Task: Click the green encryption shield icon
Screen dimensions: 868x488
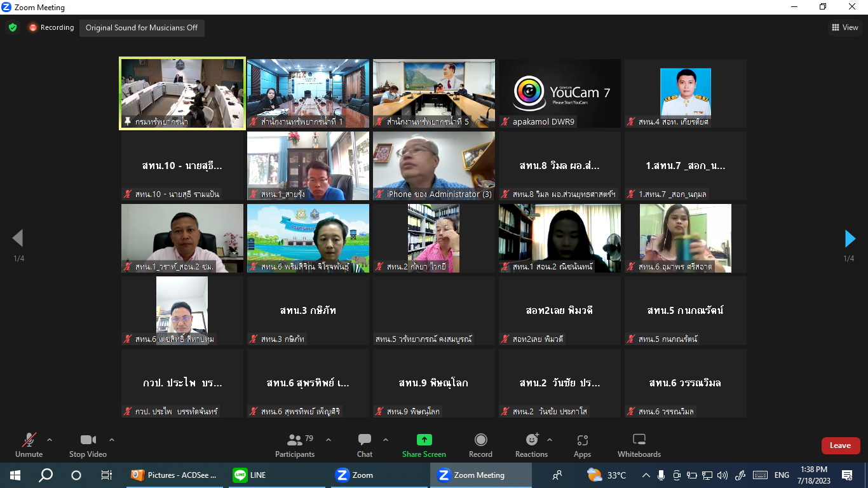Action: tap(12, 27)
